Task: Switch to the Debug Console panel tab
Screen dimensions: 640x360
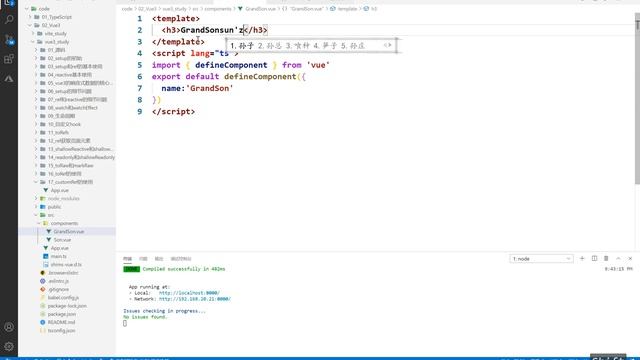Action: coord(181,259)
